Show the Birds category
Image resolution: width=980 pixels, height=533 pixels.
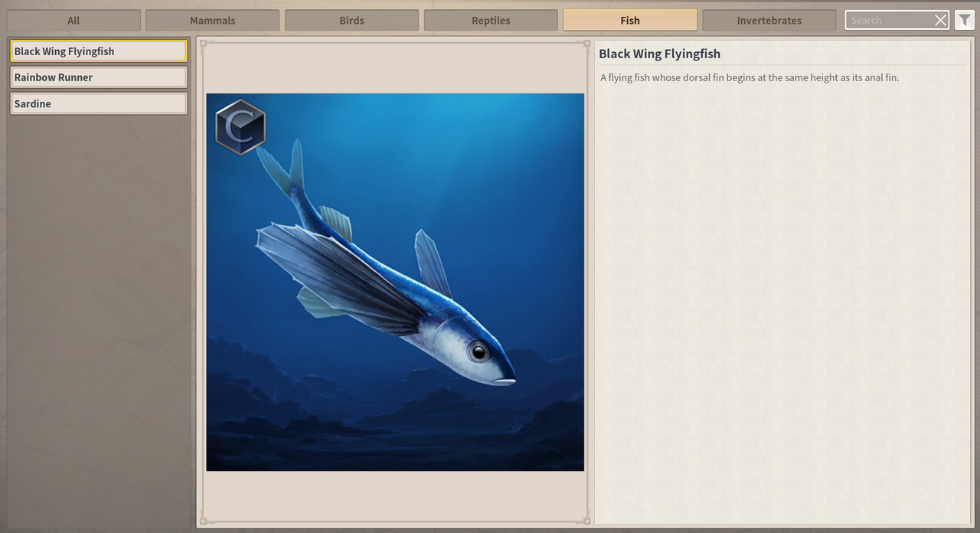click(351, 21)
